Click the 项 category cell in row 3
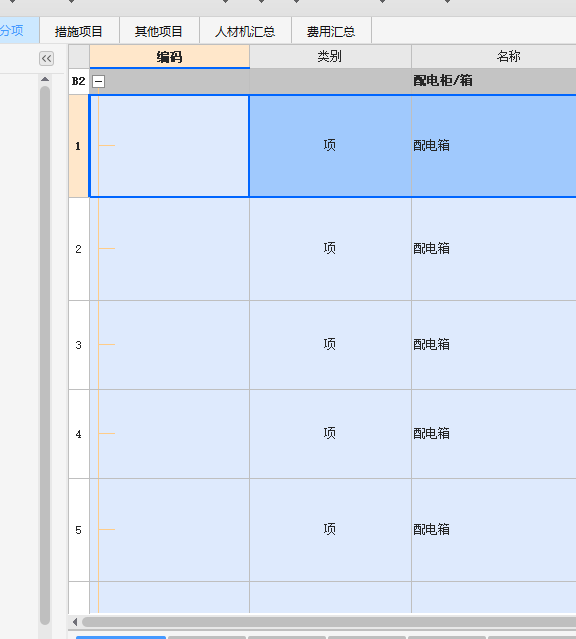This screenshot has height=639, width=576. tap(330, 345)
